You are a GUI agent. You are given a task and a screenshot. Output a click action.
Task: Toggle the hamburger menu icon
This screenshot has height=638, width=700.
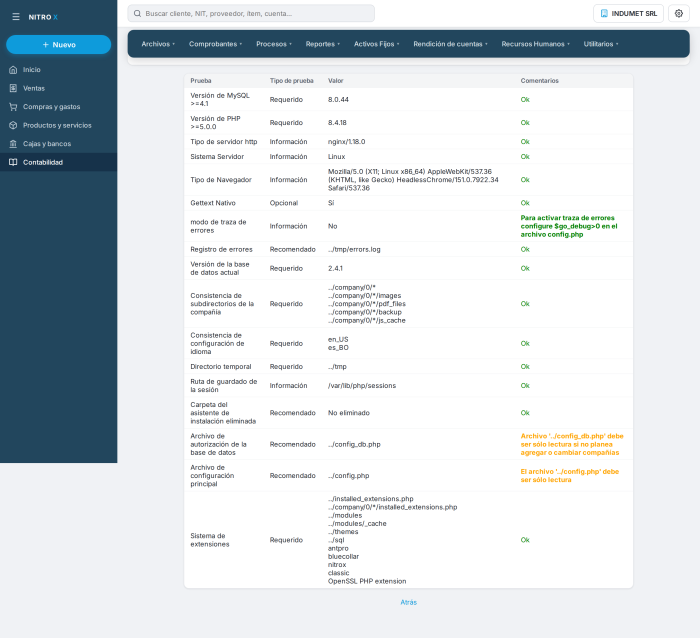(x=16, y=17)
